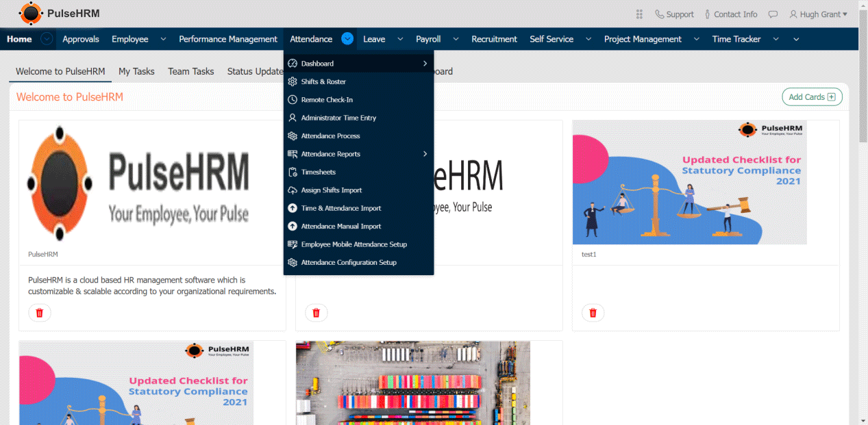Open the chat message icon

tap(773, 14)
